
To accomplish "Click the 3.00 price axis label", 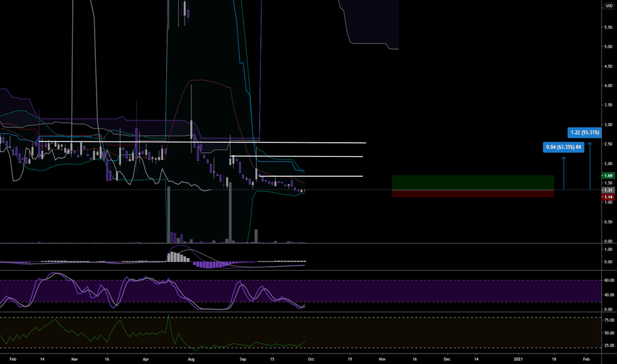I will coord(608,124).
